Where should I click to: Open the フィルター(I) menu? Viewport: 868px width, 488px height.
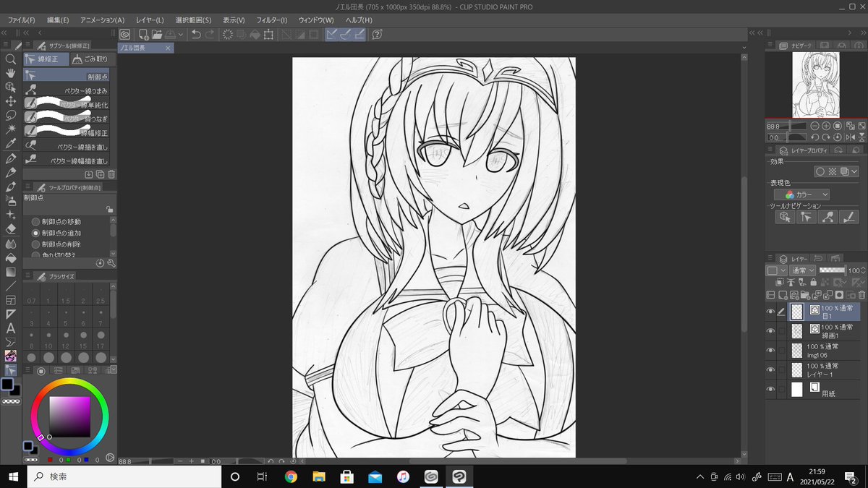(271, 20)
